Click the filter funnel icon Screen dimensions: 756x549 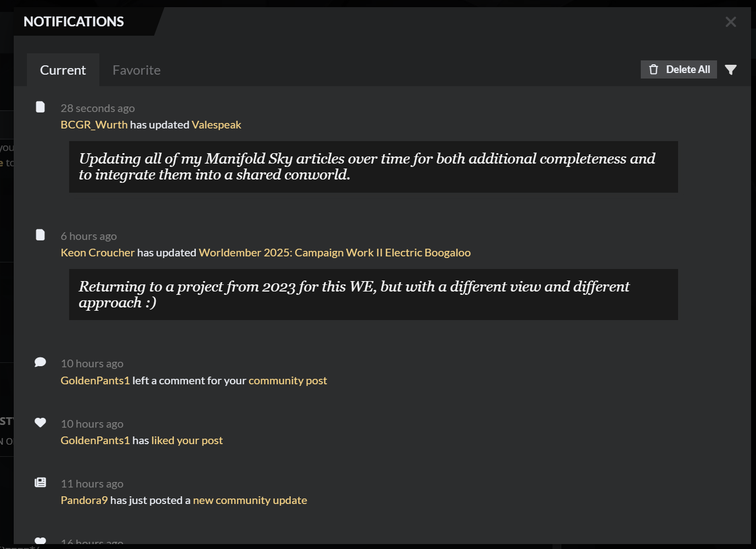pos(730,70)
